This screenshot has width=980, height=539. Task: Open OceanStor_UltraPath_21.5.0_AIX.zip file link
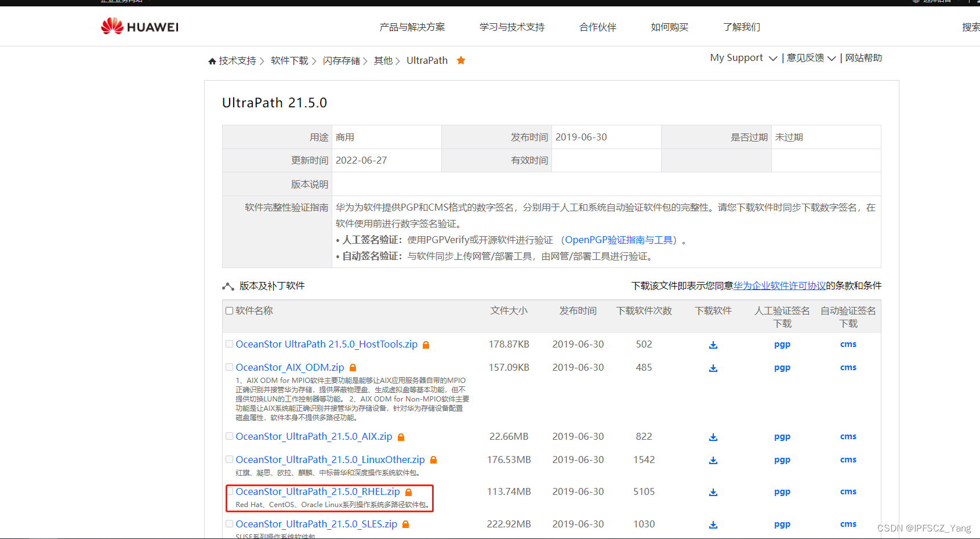pos(314,437)
